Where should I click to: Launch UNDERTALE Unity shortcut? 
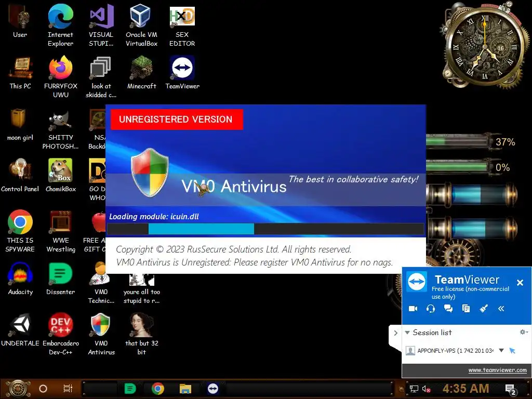[x=20, y=330]
